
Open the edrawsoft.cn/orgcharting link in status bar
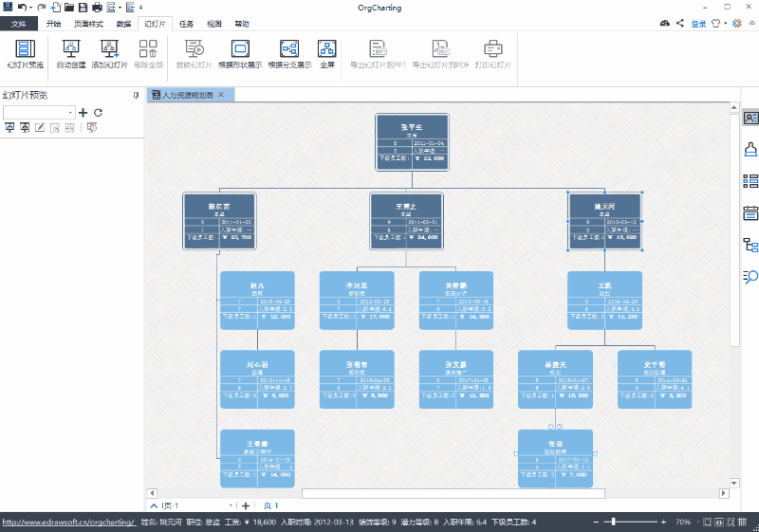click(68, 523)
